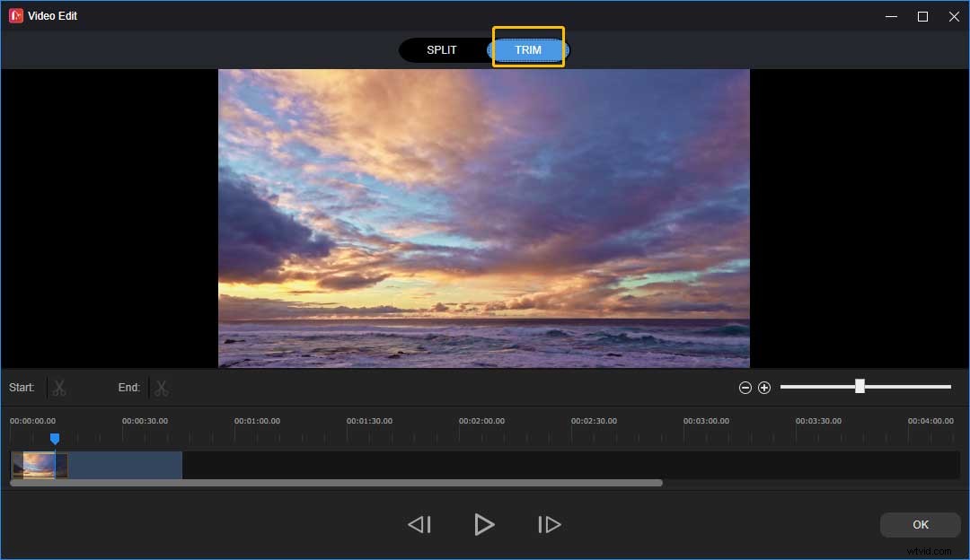Click the blue playhead marker
Image resolution: width=970 pixels, height=560 pixels.
[55, 438]
